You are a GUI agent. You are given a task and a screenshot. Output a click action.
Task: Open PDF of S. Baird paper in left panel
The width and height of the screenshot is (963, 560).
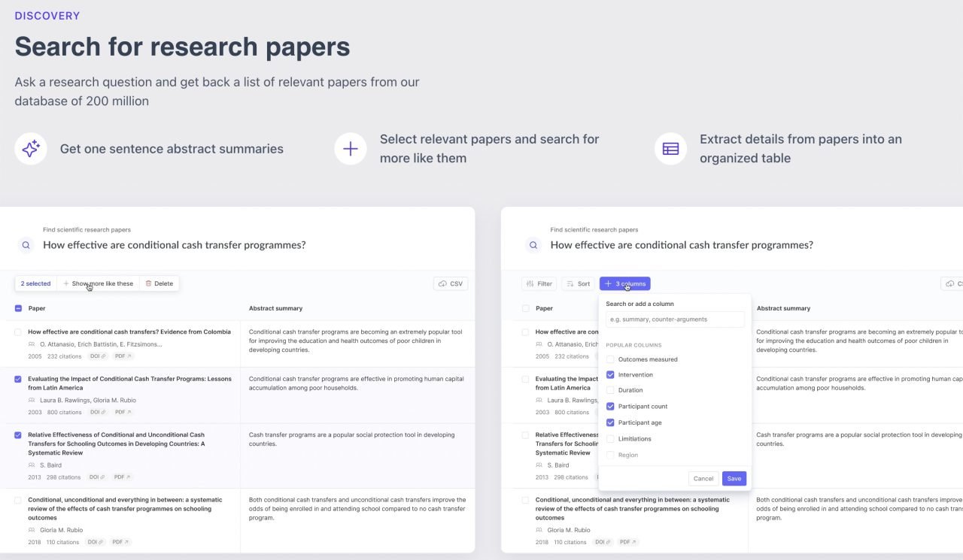(x=122, y=477)
